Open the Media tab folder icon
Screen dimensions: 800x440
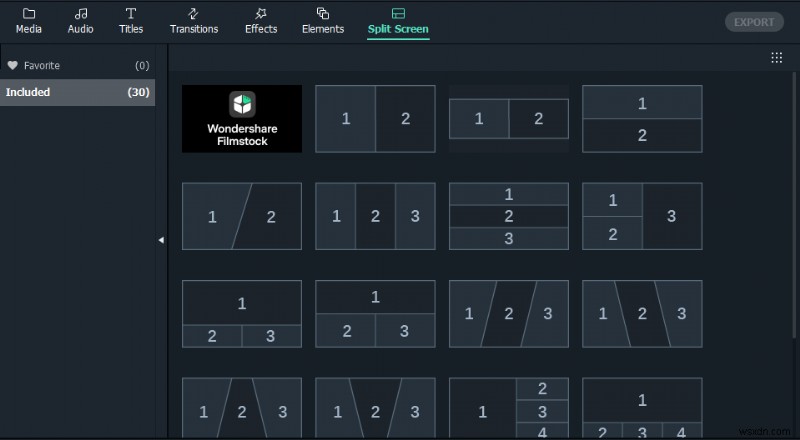[x=28, y=13]
